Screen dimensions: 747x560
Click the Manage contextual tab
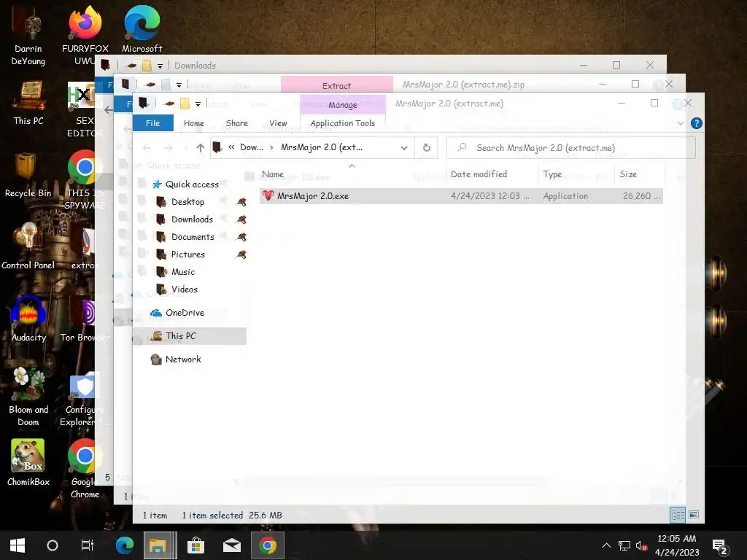coord(343,105)
